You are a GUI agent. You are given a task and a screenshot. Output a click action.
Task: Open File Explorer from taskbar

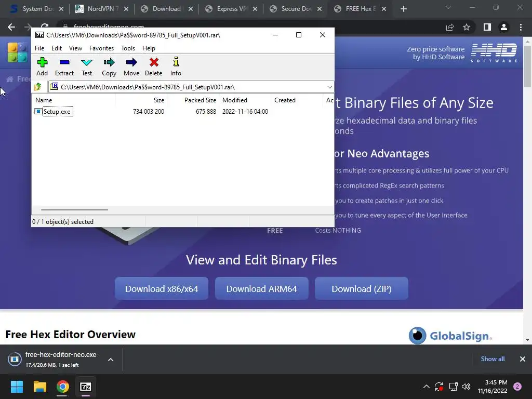39,387
